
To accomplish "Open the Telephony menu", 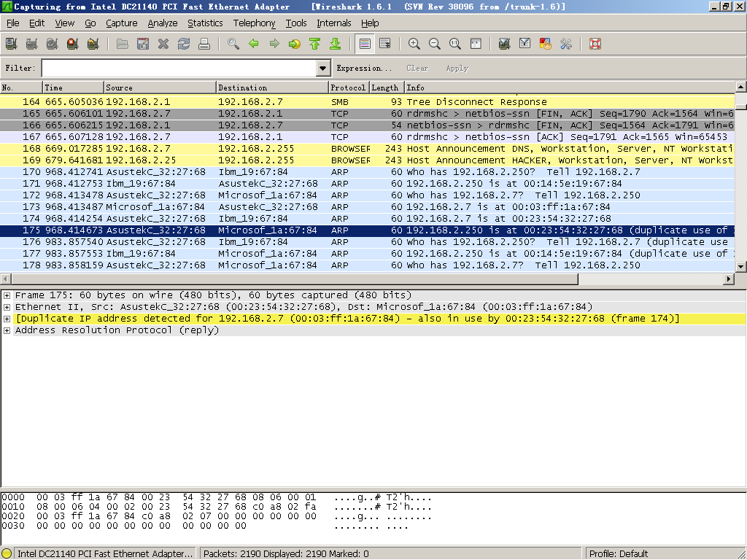I will 254,23.
